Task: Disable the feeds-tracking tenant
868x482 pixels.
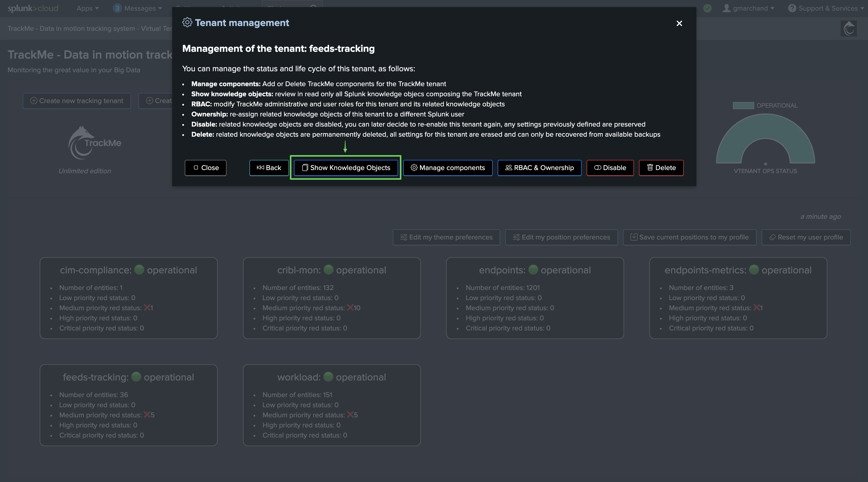Action: pos(610,168)
